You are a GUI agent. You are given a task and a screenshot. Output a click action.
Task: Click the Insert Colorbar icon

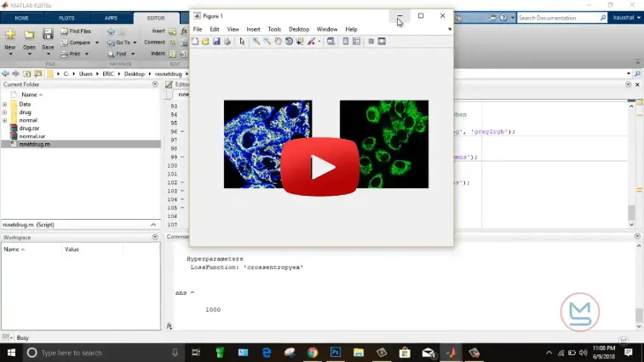pos(345,42)
